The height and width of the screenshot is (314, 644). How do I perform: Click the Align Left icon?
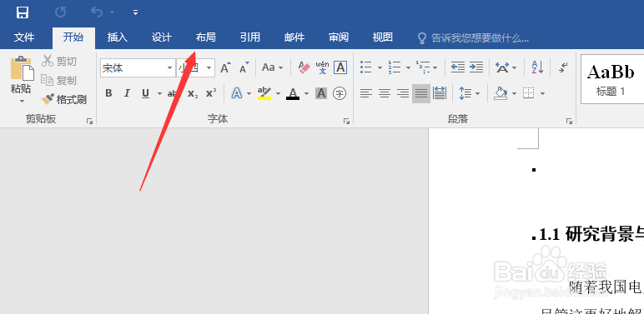tap(366, 93)
